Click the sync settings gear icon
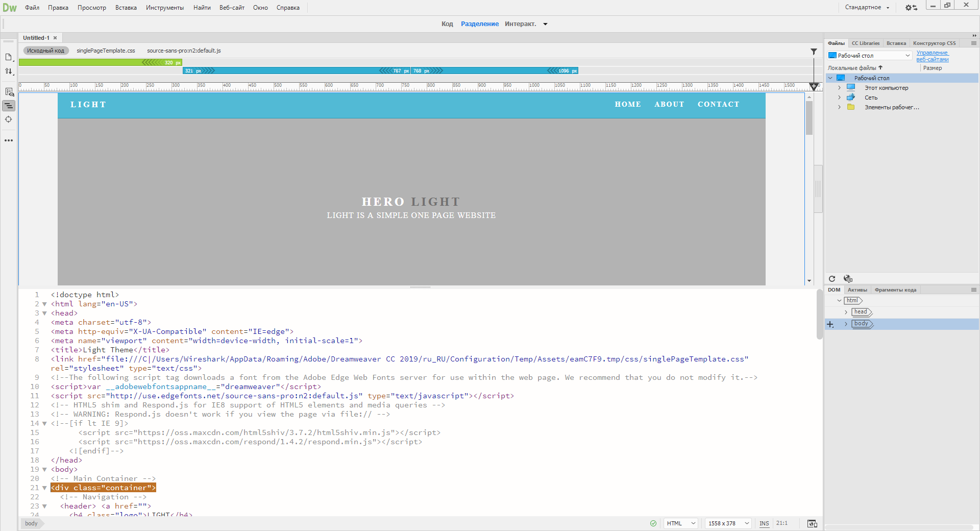The width and height of the screenshot is (980, 531). tap(911, 8)
